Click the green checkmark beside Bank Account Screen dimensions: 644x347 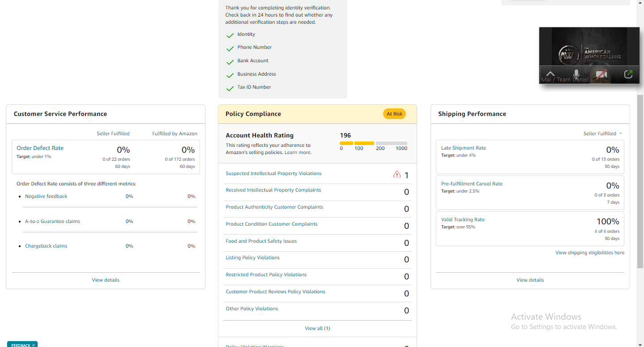coord(230,62)
